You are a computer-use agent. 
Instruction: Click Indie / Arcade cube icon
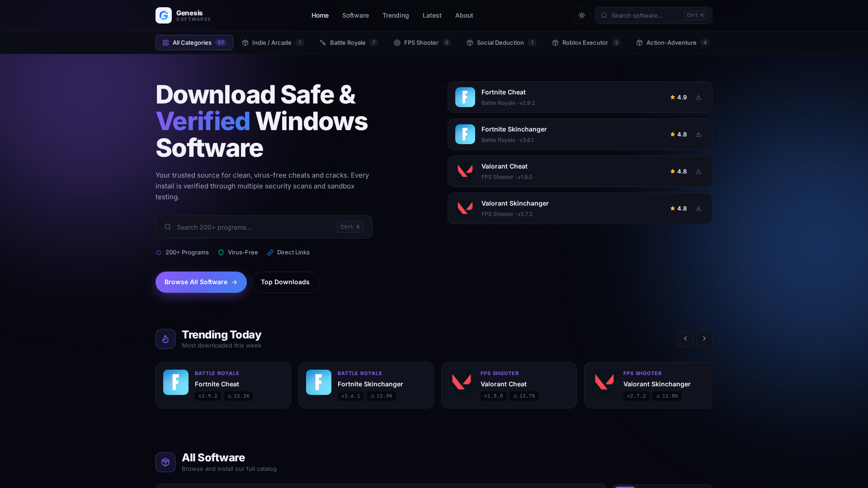click(x=245, y=42)
